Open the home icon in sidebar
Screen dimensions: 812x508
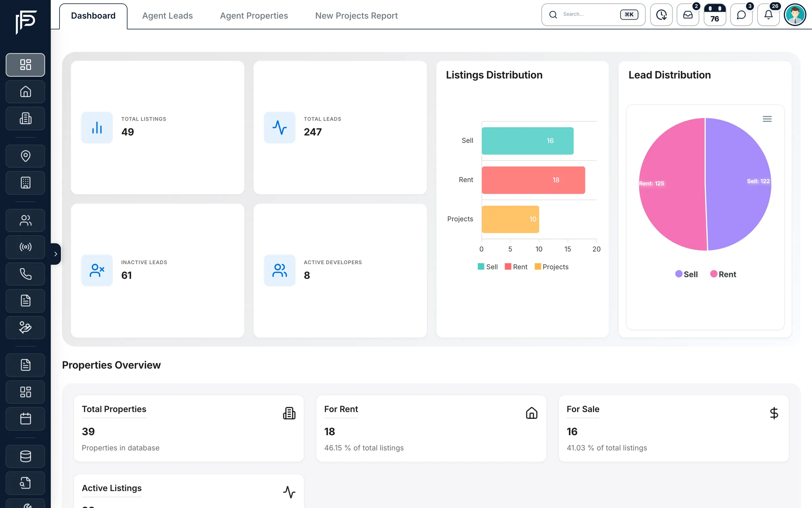tap(25, 91)
